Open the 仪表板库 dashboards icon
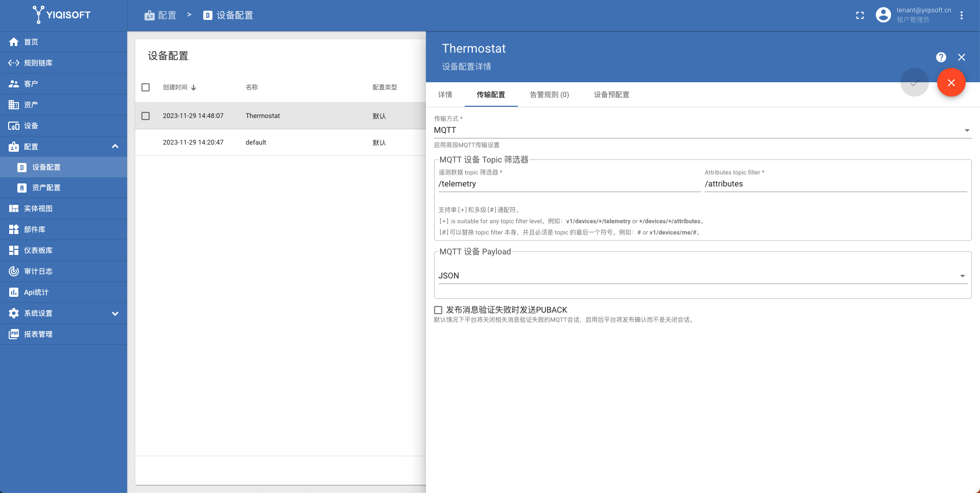The width and height of the screenshot is (980, 493). pos(14,250)
